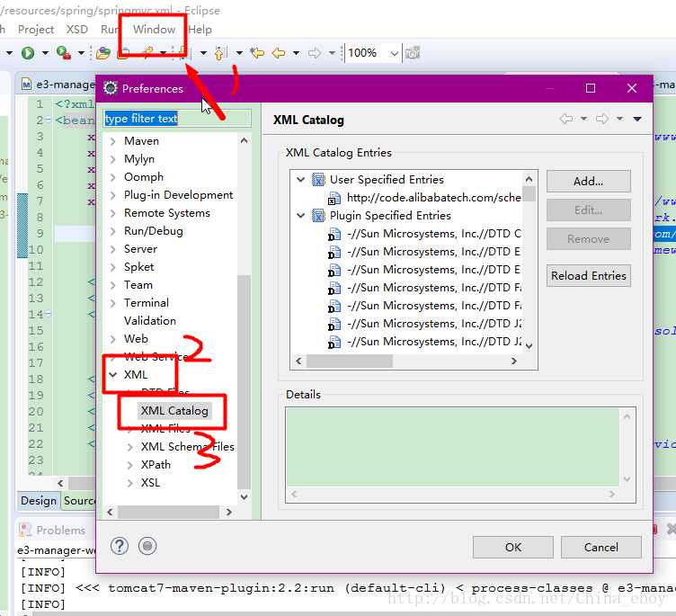Select the Validation preferences item
The width and height of the screenshot is (676, 616).
pyautogui.click(x=150, y=321)
